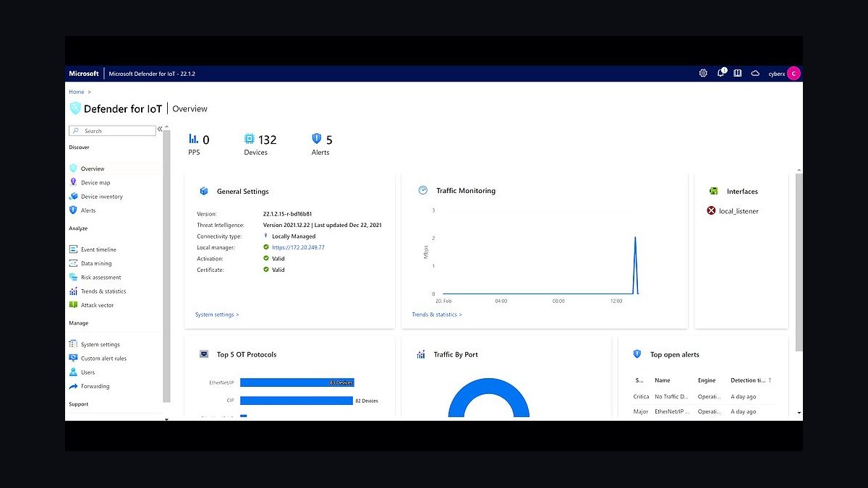Click the 5 Alerts counter at the top
The width and height of the screenshot is (868, 488).
tap(321, 144)
